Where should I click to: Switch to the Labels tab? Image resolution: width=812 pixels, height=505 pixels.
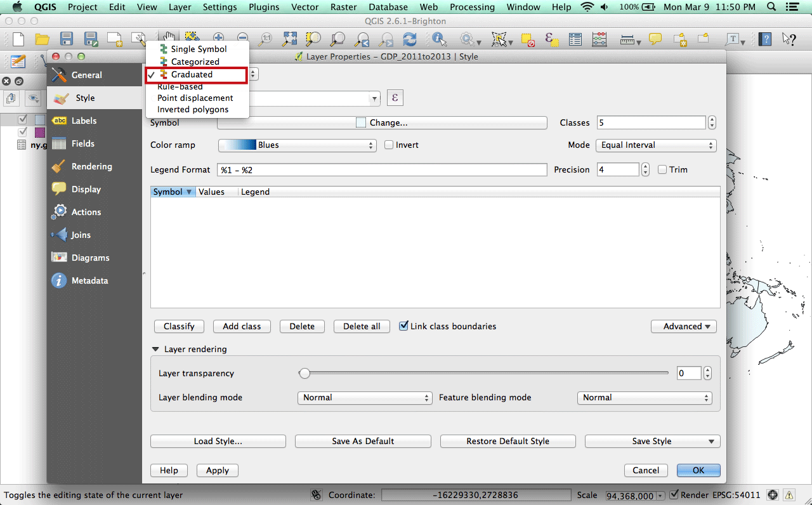click(95, 121)
